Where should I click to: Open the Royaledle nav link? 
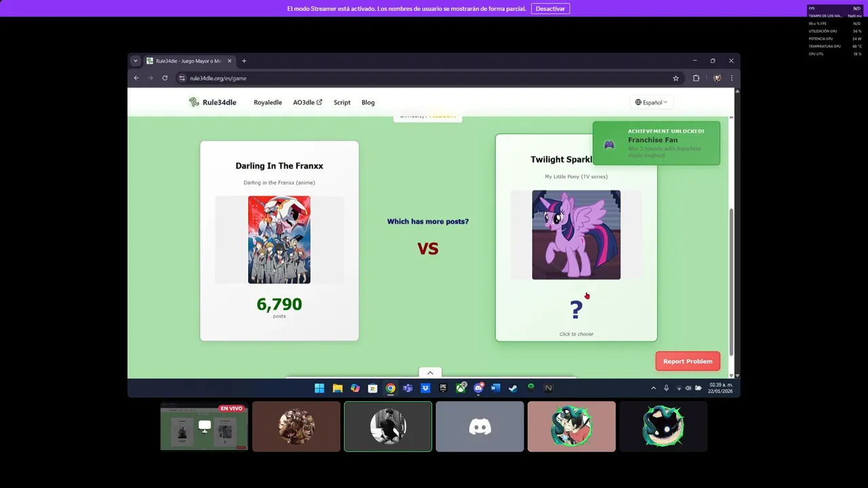(268, 102)
